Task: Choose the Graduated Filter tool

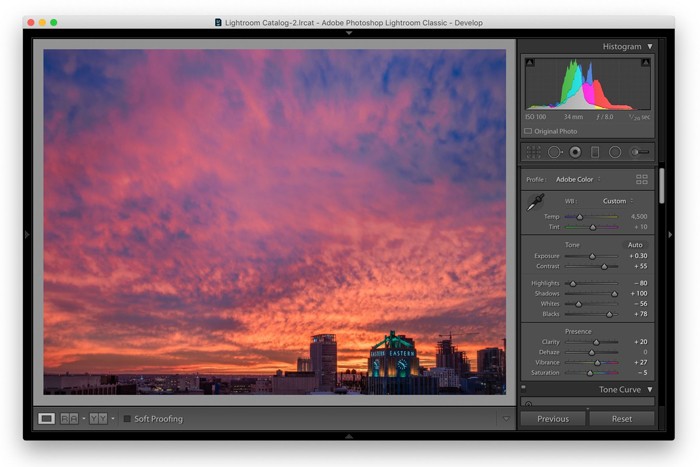Action: tap(595, 152)
